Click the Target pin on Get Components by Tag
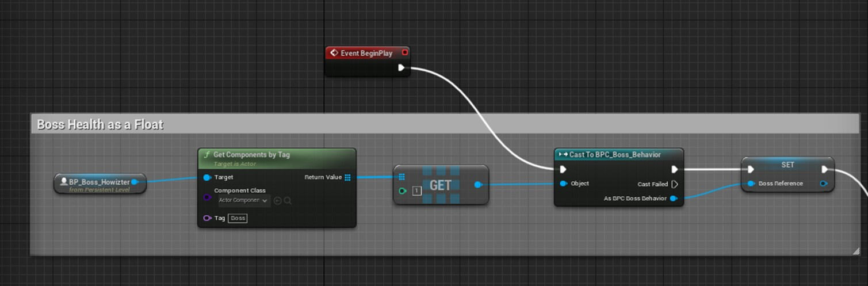This screenshot has width=868, height=286. [207, 177]
